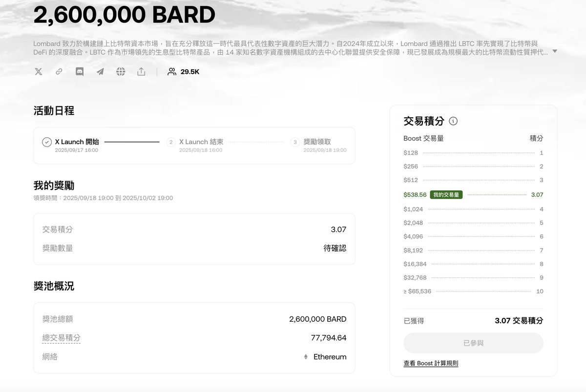586x392 pixels.
Task: Click the 我的獎勵 section heading
Action: point(54,186)
